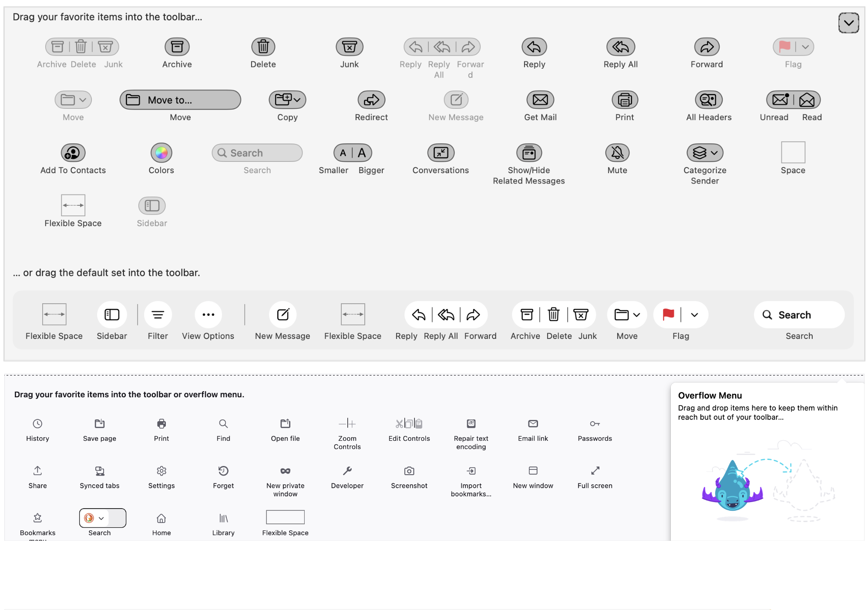The image size is (868, 610).
Task: Open the Copy dropdown menu
Action: point(287,100)
